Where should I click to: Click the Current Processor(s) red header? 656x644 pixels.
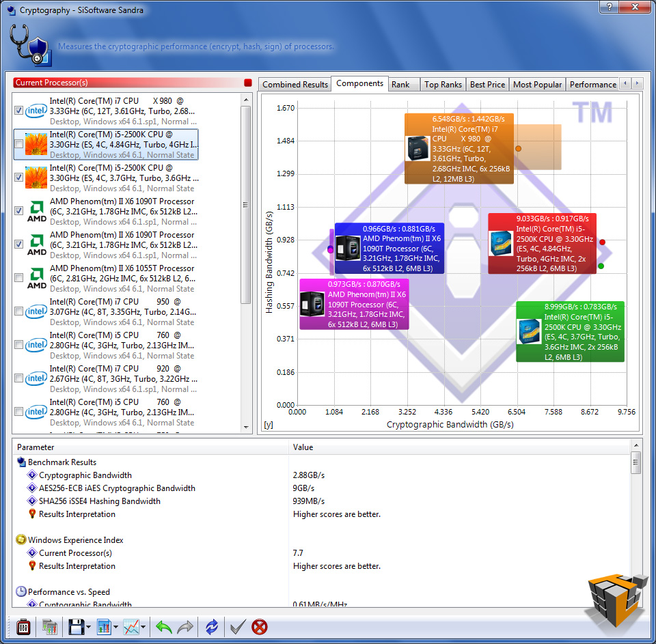128,83
